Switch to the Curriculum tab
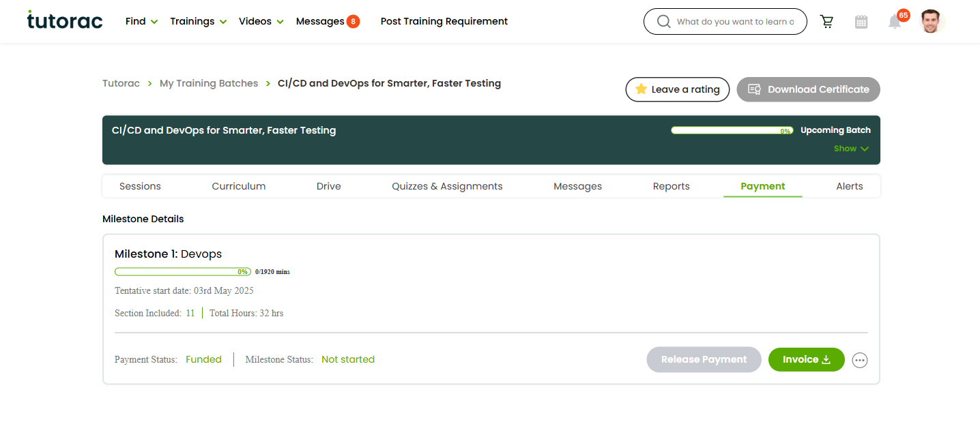 pyautogui.click(x=239, y=186)
